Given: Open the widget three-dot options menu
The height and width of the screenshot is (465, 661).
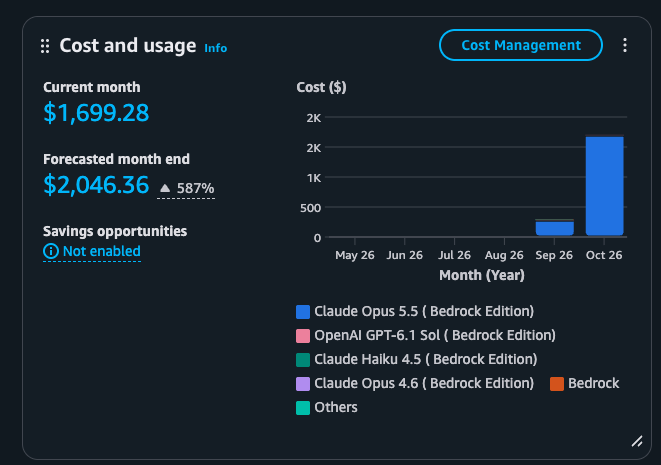Looking at the screenshot, I should (x=625, y=45).
